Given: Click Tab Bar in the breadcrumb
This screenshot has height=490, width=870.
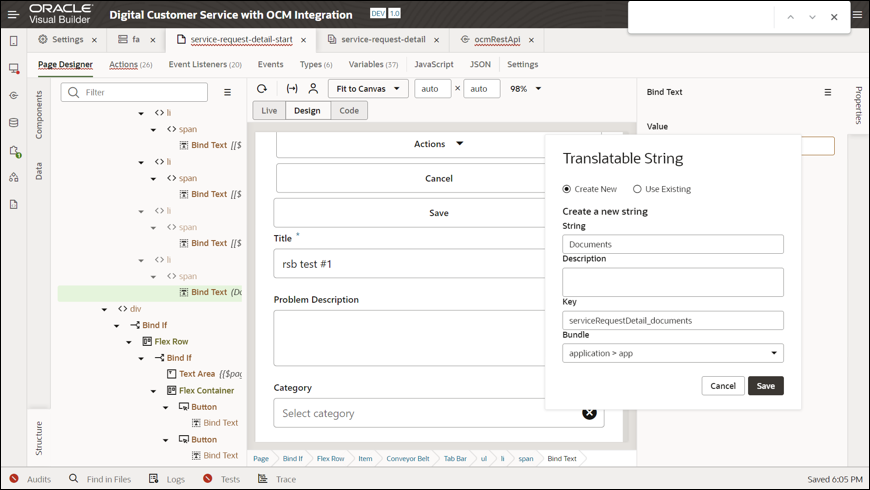Looking at the screenshot, I should click(456, 458).
